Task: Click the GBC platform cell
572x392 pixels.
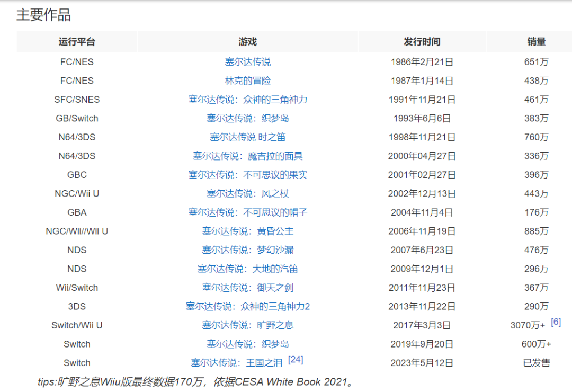Action: (x=77, y=174)
